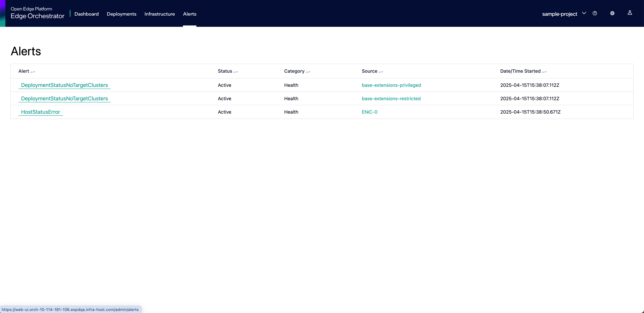The height and width of the screenshot is (313, 644).
Task: Switch to the Deployments tab
Action: coord(121,14)
